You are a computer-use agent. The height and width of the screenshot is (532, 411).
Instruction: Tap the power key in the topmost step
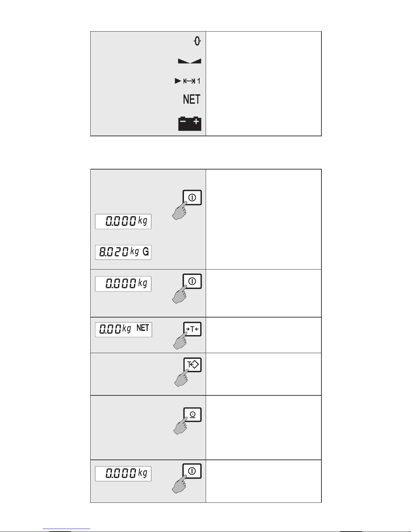click(192, 198)
